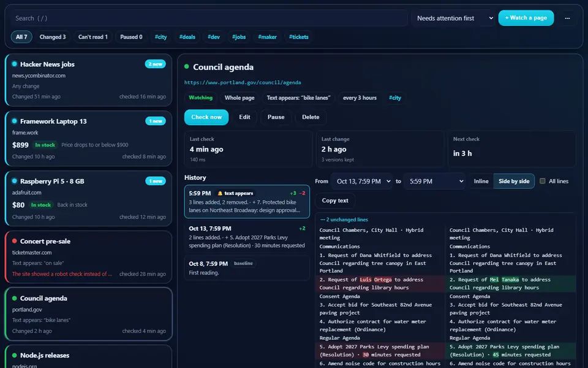Open the three-dots more options menu
This screenshot has height=368, width=588.
click(x=567, y=18)
